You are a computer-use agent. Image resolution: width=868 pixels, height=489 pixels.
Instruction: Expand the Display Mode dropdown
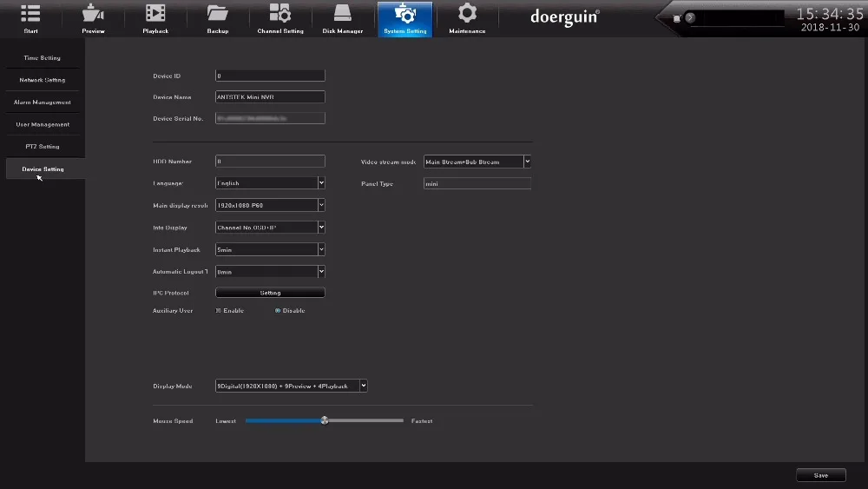[x=363, y=386]
